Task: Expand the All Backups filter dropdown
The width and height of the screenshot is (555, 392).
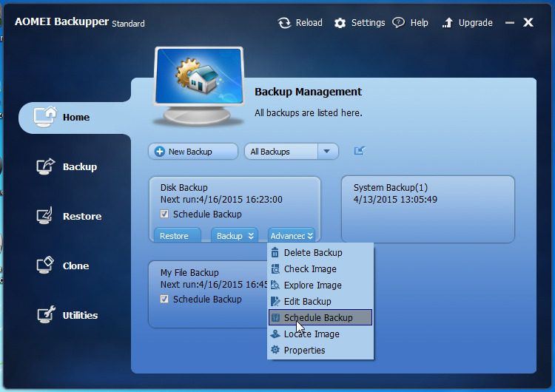Action: (328, 152)
